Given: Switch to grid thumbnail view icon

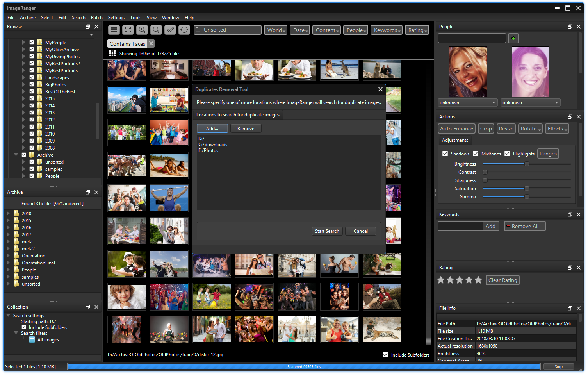Looking at the screenshot, I should [x=114, y=30].
